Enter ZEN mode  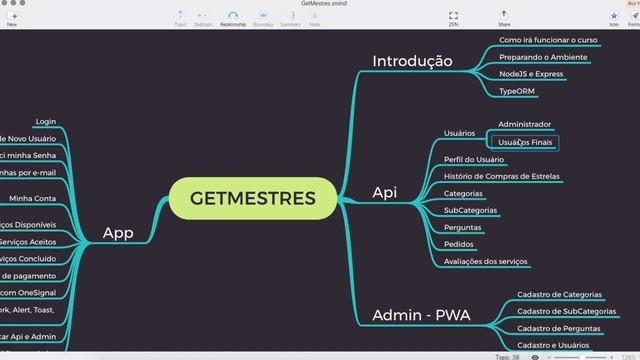[453, 16]
